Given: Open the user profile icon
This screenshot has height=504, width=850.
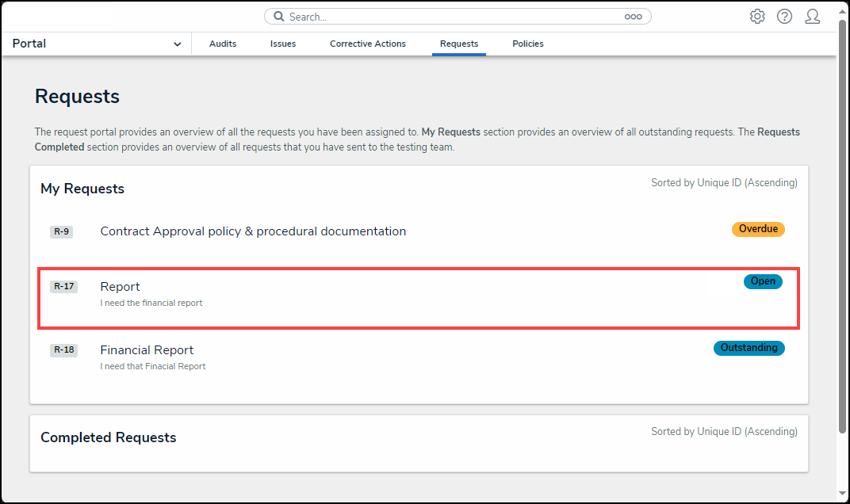Looking at the screenshot, I should pos(812,17).
